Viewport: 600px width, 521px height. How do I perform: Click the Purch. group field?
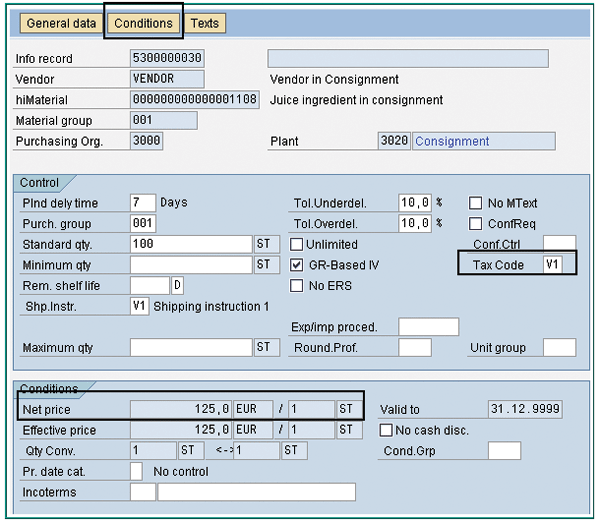[143, 224]
